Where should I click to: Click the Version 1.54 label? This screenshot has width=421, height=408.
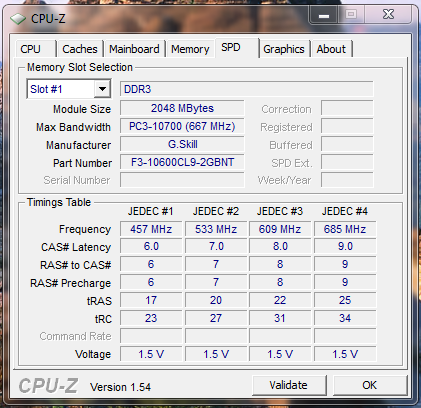point(120,387)
